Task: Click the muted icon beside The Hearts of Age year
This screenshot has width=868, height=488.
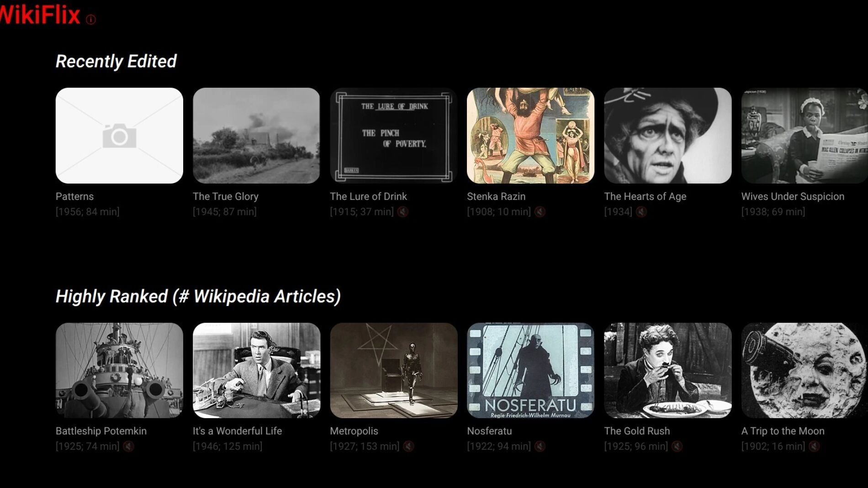Action: pyautogui.click(x=641, y=212)
